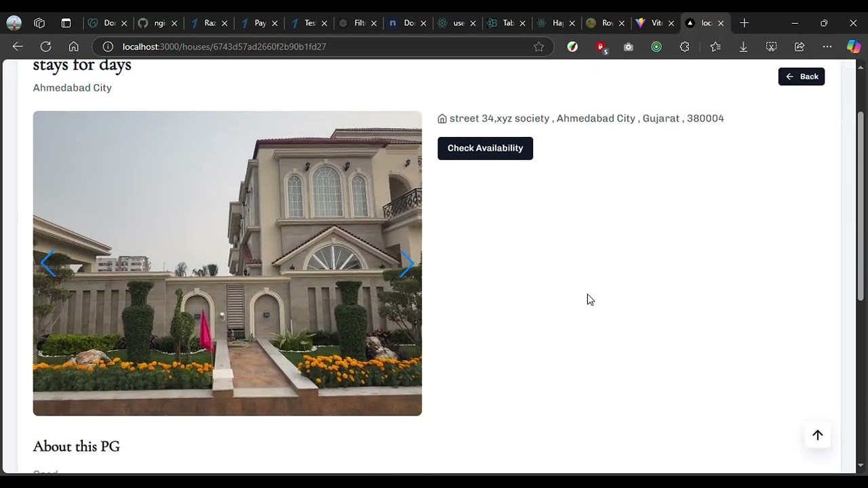Click the 'About this PG' heading
The width and height of the screenshot is (868, 488).
click(x=77, y=446)
